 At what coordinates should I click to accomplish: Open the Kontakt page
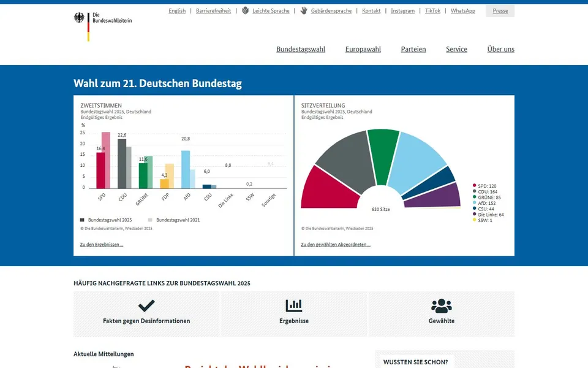point(371,11)
